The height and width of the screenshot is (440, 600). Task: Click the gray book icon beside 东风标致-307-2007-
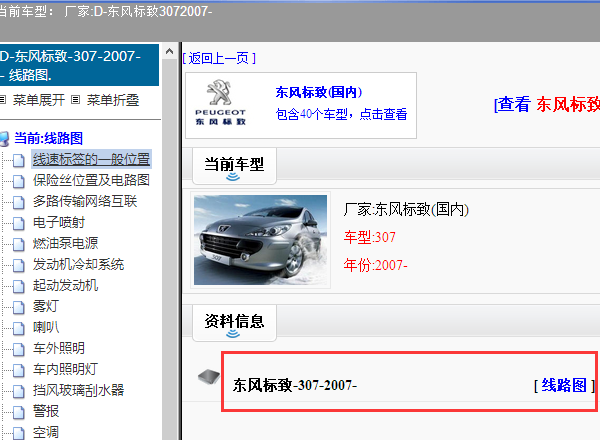[x=209, y=377]
